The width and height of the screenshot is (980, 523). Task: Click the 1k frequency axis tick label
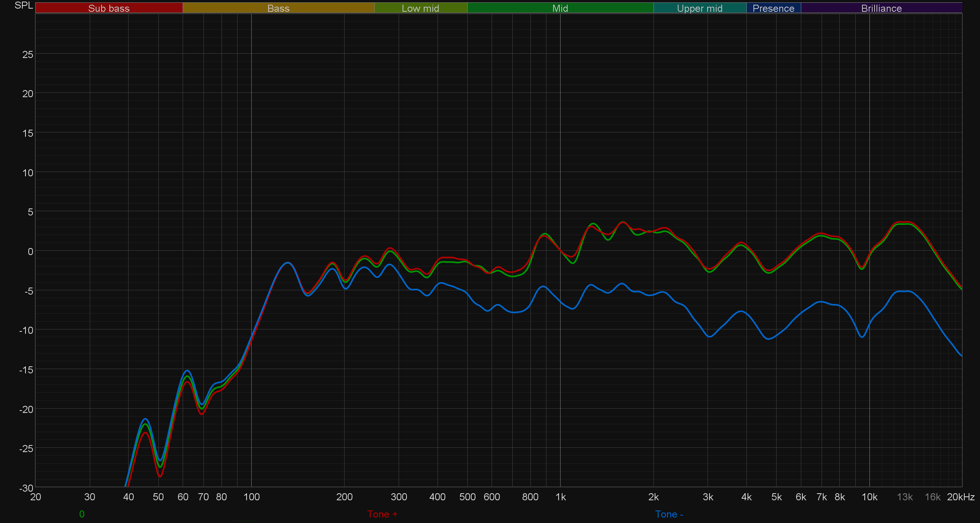[560, 497]
